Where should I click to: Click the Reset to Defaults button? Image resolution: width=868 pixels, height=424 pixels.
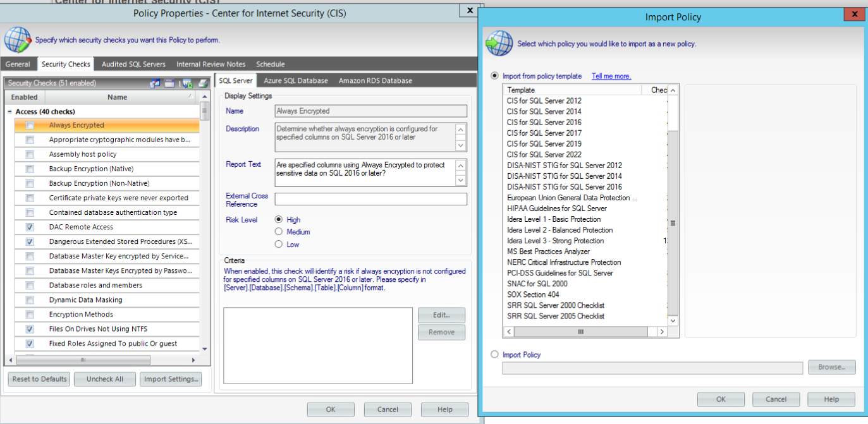40,379
